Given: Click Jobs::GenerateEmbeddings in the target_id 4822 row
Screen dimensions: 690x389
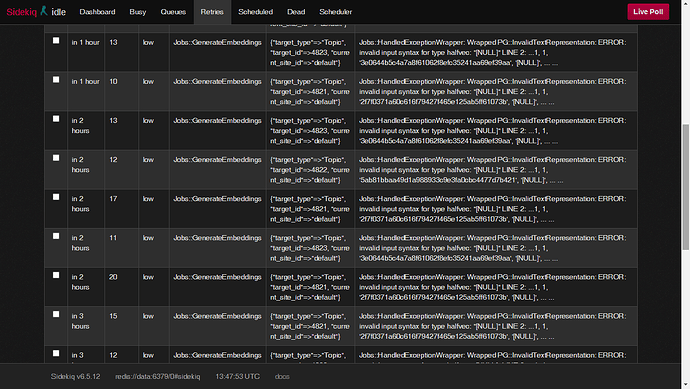Looking at the screenshot, I should pos(217,160).
